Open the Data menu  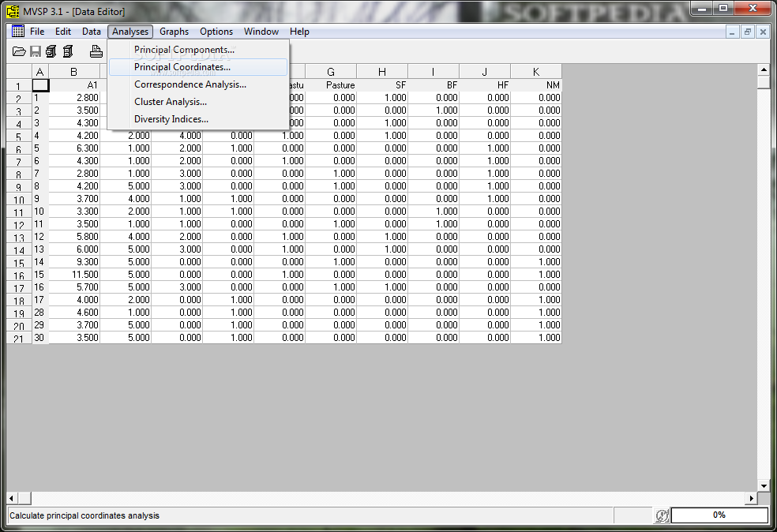[91, 32]
